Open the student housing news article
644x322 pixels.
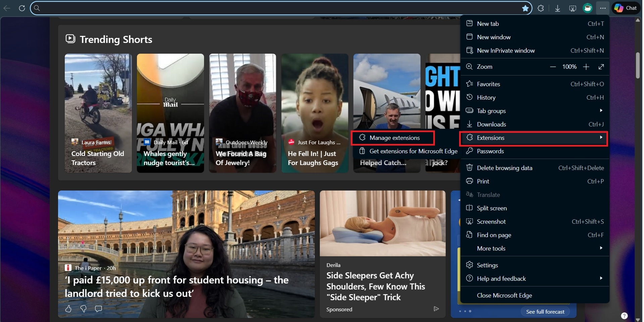186,254
